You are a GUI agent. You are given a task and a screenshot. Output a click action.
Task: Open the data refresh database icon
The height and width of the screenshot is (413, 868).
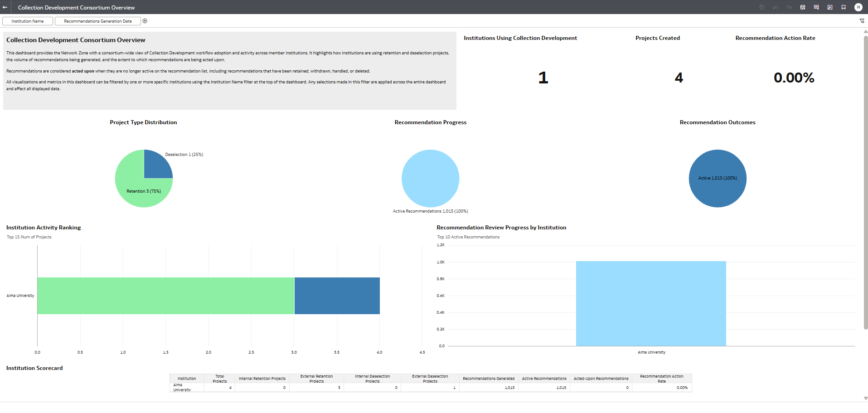click(x=803, y=7)
